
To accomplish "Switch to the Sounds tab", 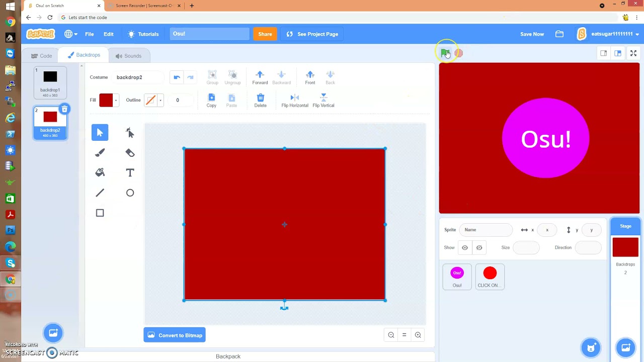I will point(128,56).
